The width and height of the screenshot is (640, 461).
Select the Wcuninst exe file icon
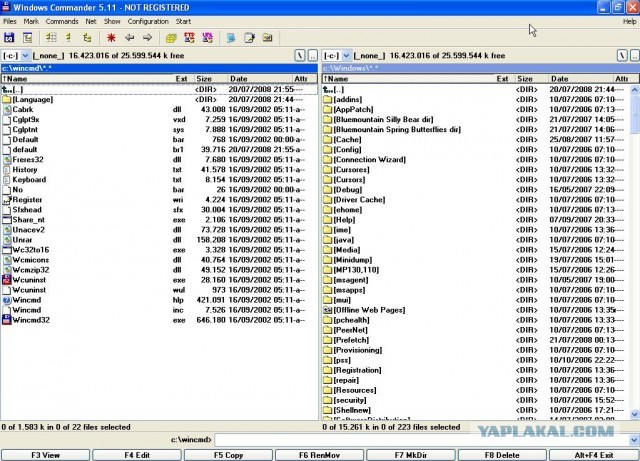coord(7,280)
